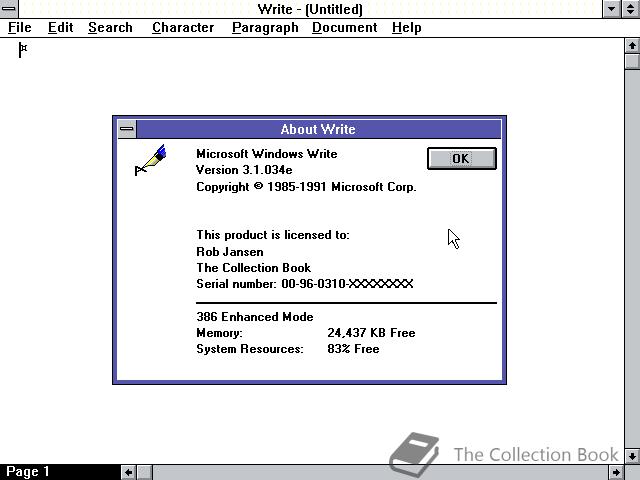This screenshot has height=480, width=640.
Task: Click the 'About Write' title bar
Action: 318,129
